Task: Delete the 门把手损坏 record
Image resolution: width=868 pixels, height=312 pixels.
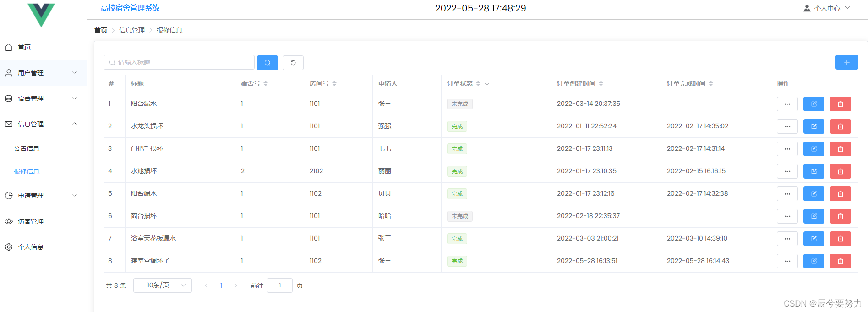Action: pyautogui.click(x=841, y=149)
